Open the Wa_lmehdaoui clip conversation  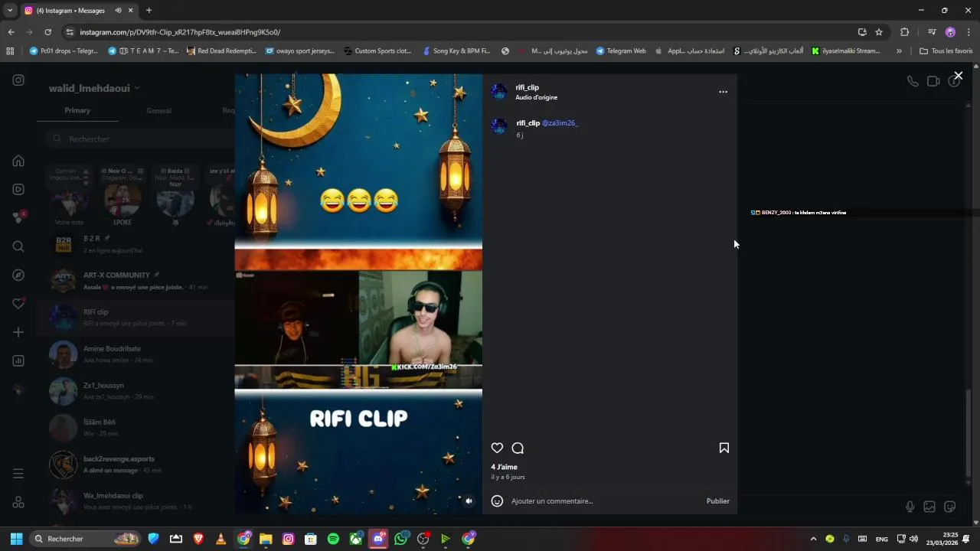(x=136, y=501)
